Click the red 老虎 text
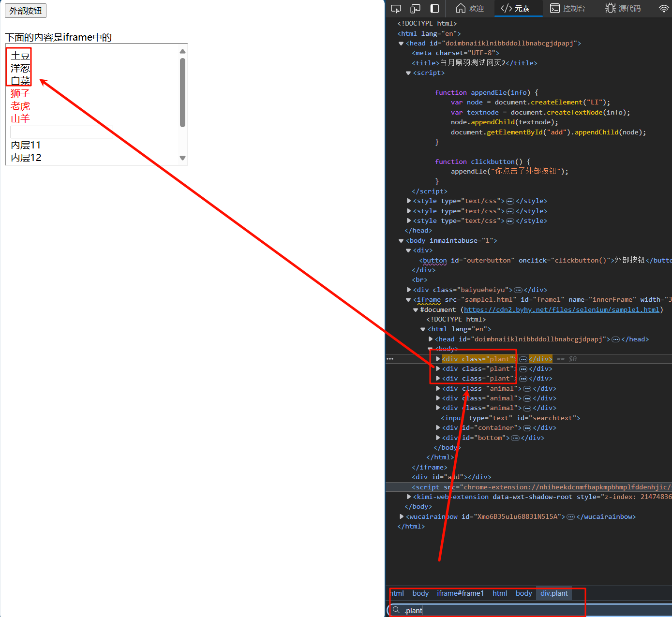Image resolution: width=672 pixels, height=617 pixels. [20, 106]
